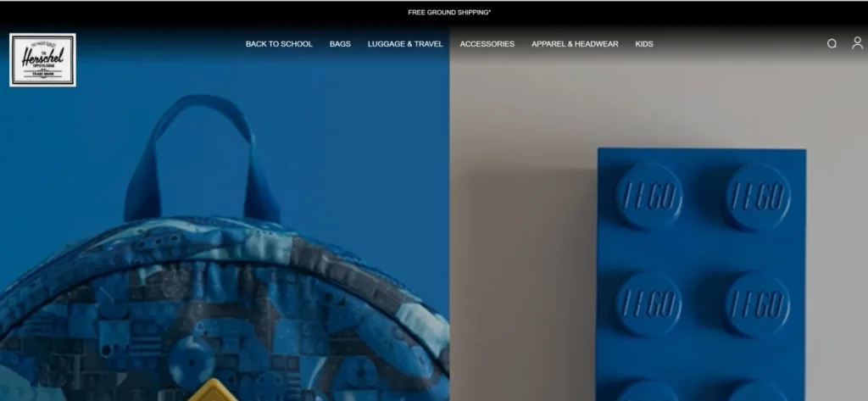Open the Back to School menu
This screenshot has height=401, width=868.
(279, 44)
